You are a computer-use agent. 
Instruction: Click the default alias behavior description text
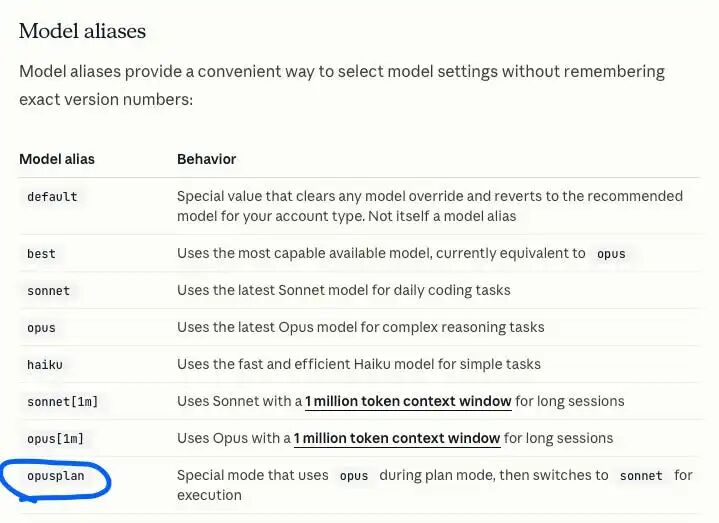pyautogui.click(x=430, y=206)
